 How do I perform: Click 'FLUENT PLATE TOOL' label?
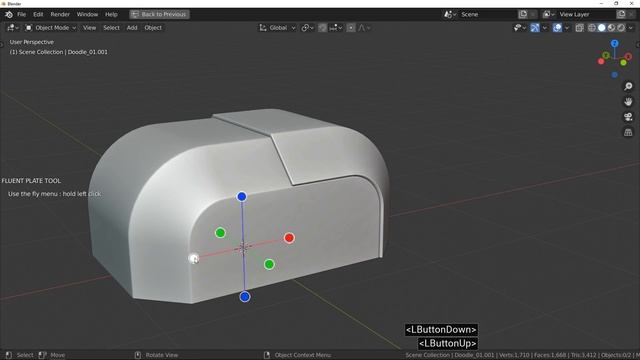(x=31, y=181)
